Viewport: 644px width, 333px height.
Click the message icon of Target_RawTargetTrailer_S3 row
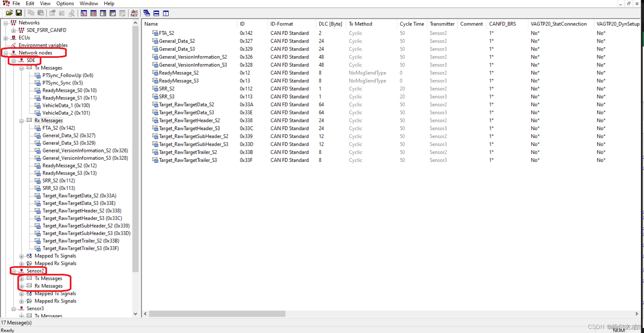(155, 160)
